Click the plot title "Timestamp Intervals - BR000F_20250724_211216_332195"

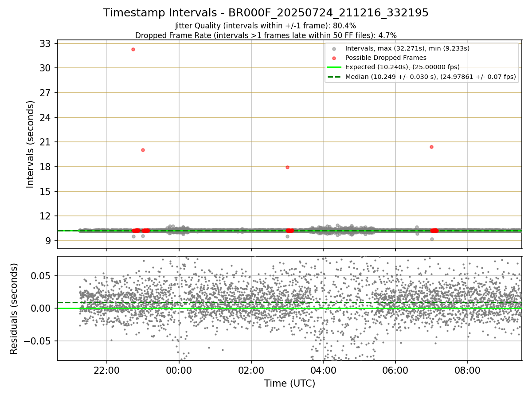click(266, 13)
